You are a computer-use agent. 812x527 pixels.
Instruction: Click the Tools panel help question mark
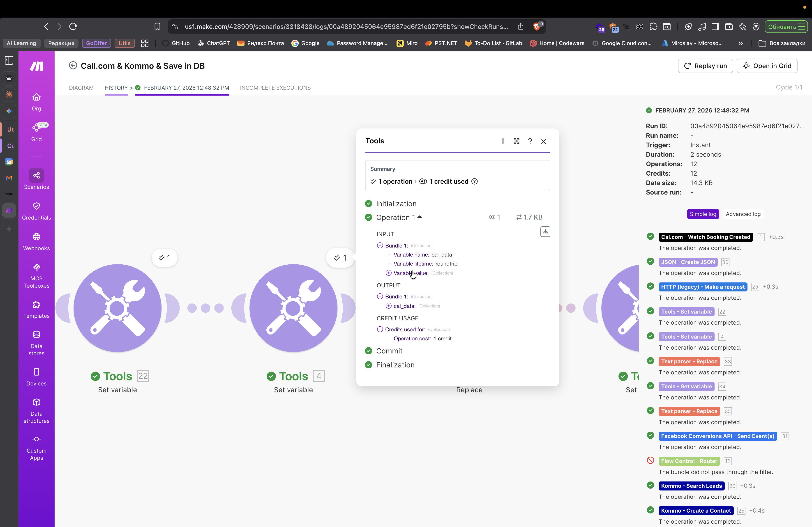pyautogui.click(x=530, y=141)
